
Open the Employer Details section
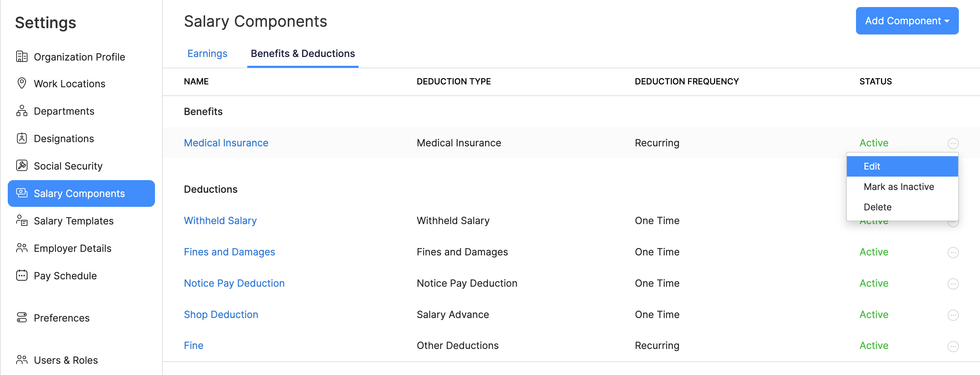pyautogui.click(x=72, y=248)
